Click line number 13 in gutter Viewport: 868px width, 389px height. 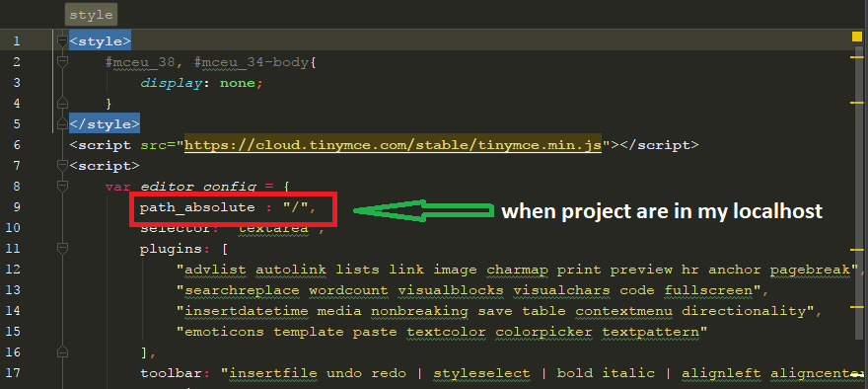(12, 290)
